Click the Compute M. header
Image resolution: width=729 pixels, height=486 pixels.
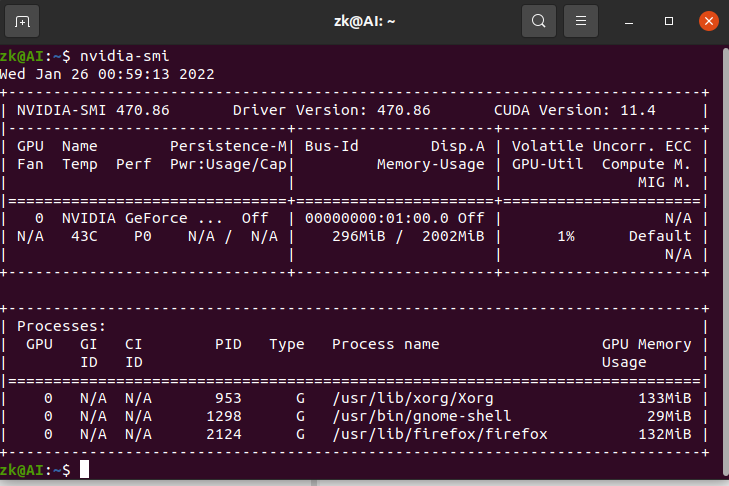click(x=646, y=164)
